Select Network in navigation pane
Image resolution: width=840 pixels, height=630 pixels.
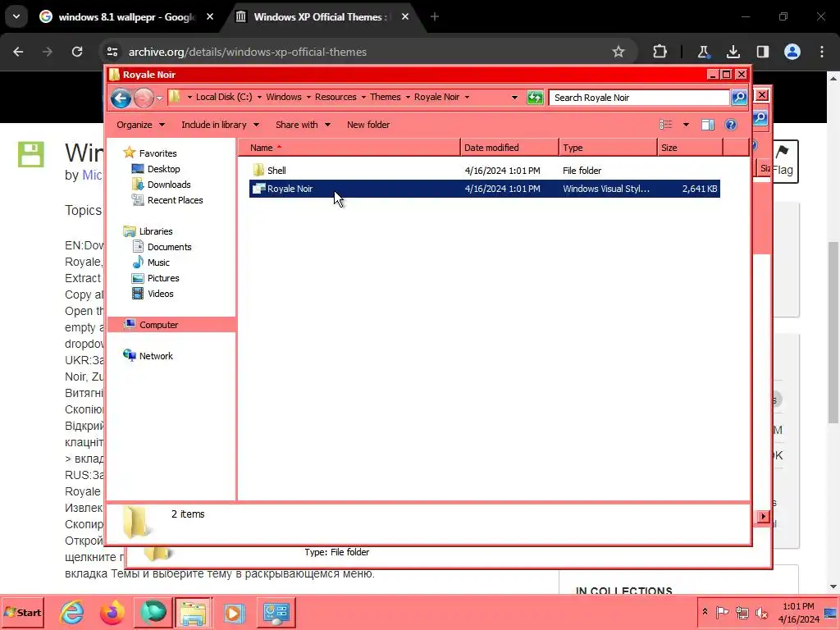pyautogui.click(x=148, y=356)
